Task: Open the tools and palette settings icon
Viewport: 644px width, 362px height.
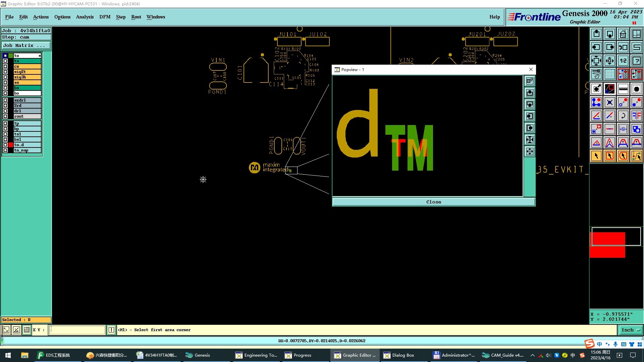Action: click(596, 74)
